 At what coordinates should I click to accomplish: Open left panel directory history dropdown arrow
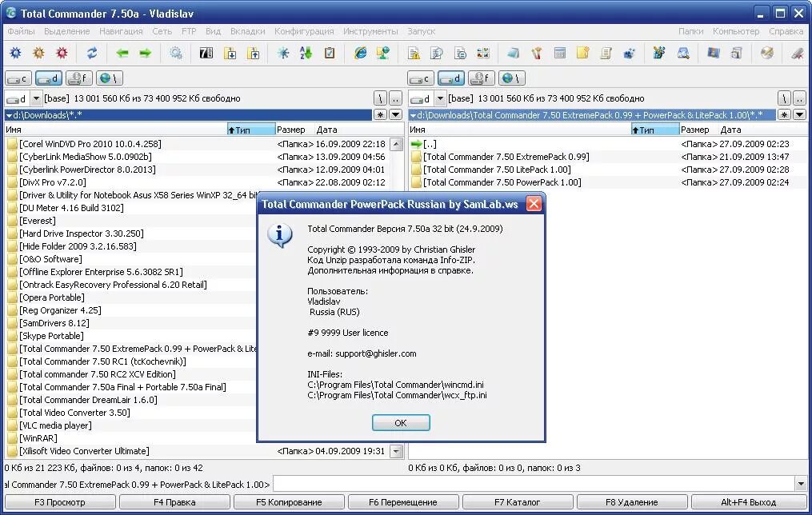point(396,115)
